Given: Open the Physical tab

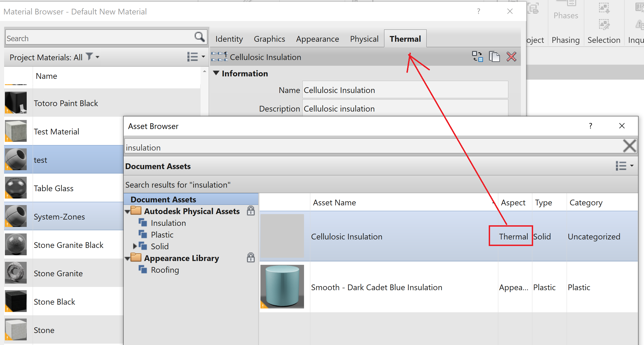Looking at the screenshot, I should click(364, 39).
